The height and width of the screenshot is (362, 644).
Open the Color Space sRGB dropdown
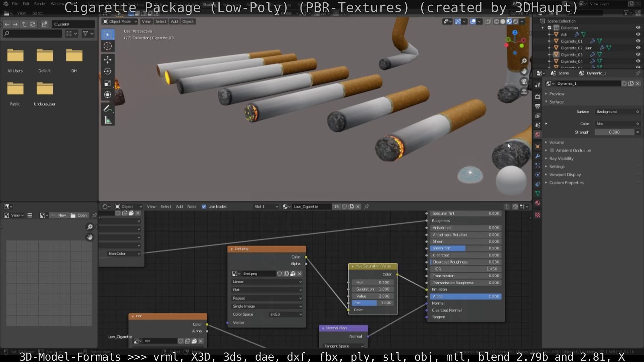[285, 315]
